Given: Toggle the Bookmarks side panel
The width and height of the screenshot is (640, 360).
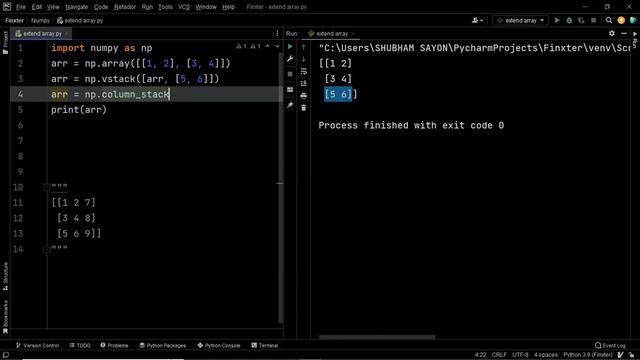Looking at the screenshot, I should (5, 317).
